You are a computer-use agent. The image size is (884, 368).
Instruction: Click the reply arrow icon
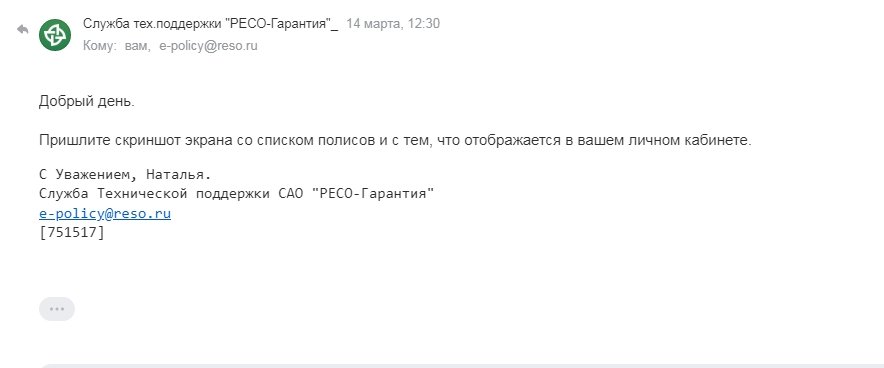(x=23, y=29)
